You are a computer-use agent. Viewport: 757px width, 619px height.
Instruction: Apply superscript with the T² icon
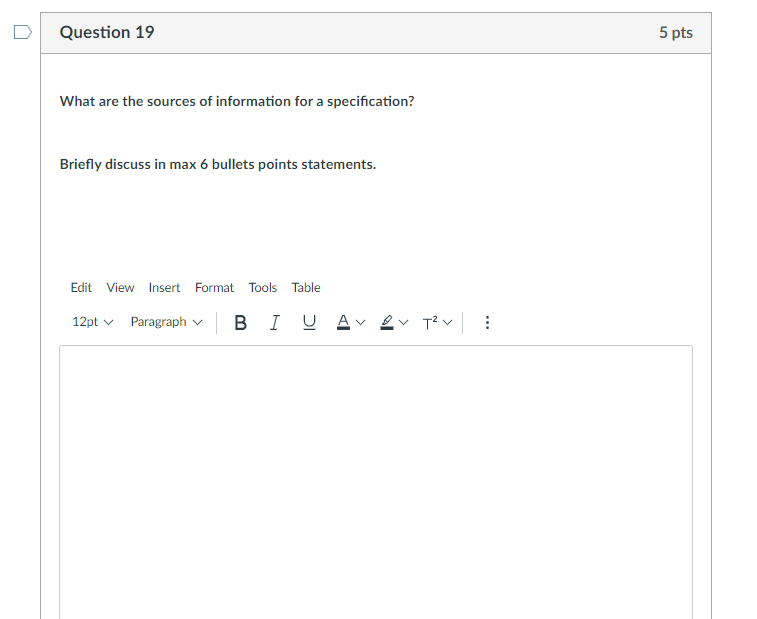click(x=430, y=323)
